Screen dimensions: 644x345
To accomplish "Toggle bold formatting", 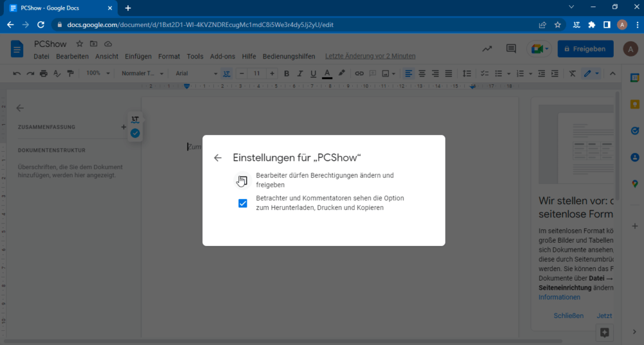I will pos(287,73).
